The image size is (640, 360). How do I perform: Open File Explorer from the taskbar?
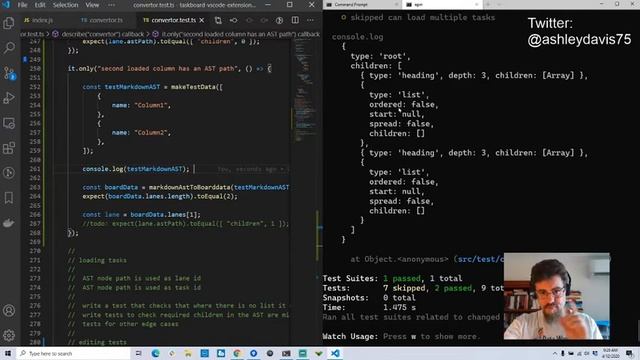(188, 353)
